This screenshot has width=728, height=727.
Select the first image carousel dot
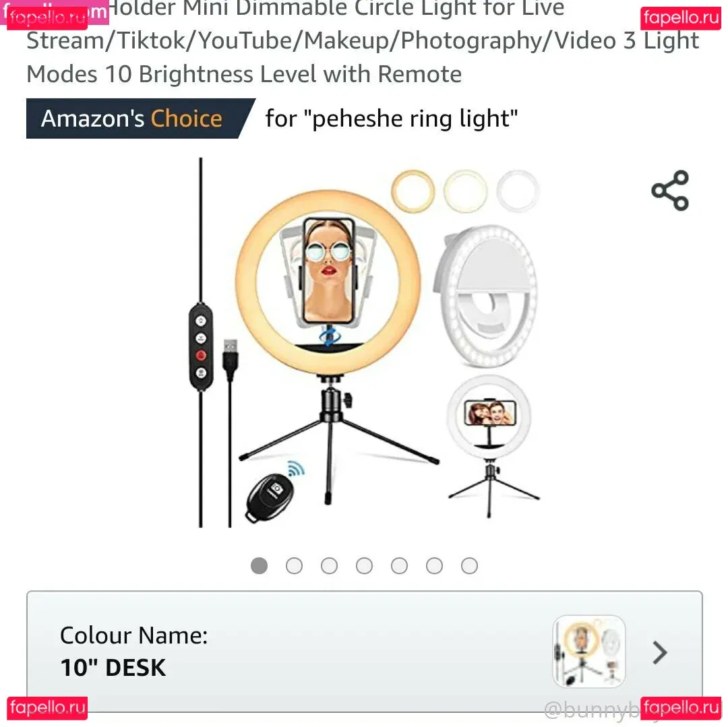[x=259, y=565]
